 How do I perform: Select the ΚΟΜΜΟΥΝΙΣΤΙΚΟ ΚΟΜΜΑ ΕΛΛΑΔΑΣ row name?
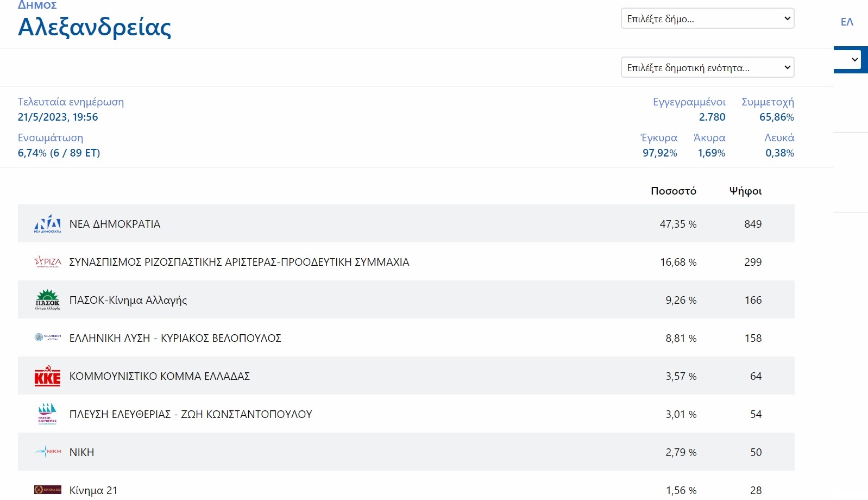(x=160, y=376)
